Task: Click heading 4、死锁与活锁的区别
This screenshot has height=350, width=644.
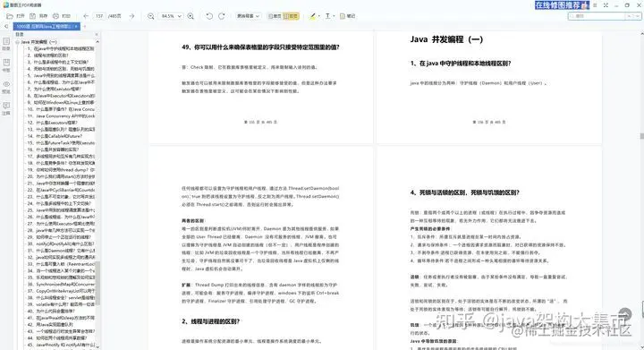Action: [464, 192]
